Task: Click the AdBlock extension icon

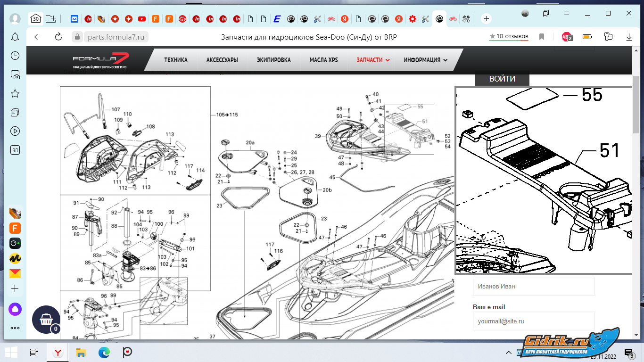Action: (567, 37)
